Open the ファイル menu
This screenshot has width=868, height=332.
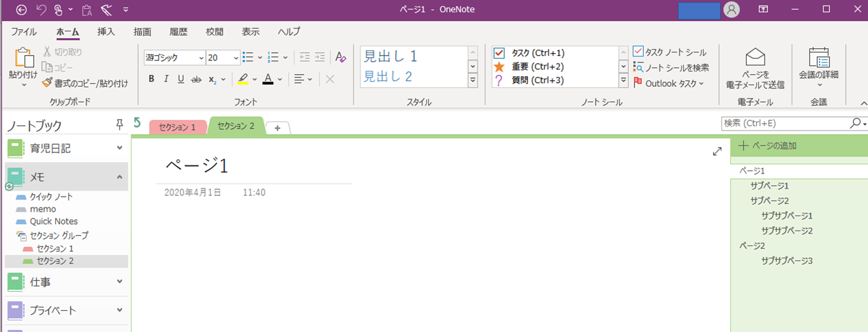coord(24,31)
